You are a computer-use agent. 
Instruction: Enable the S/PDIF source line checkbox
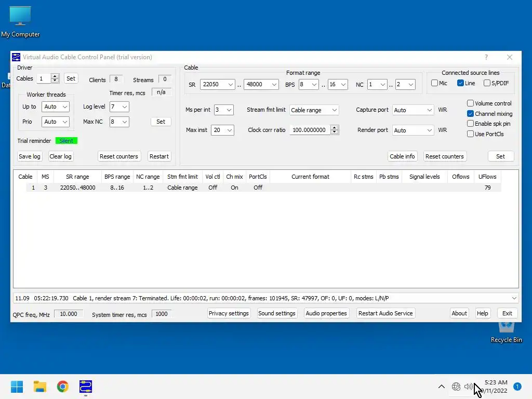pos(487,83)
